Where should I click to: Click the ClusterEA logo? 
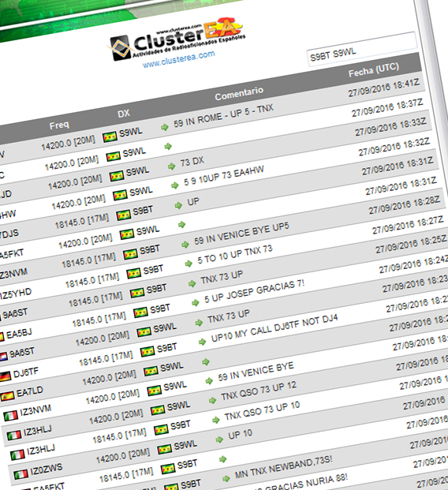[177, 39]
